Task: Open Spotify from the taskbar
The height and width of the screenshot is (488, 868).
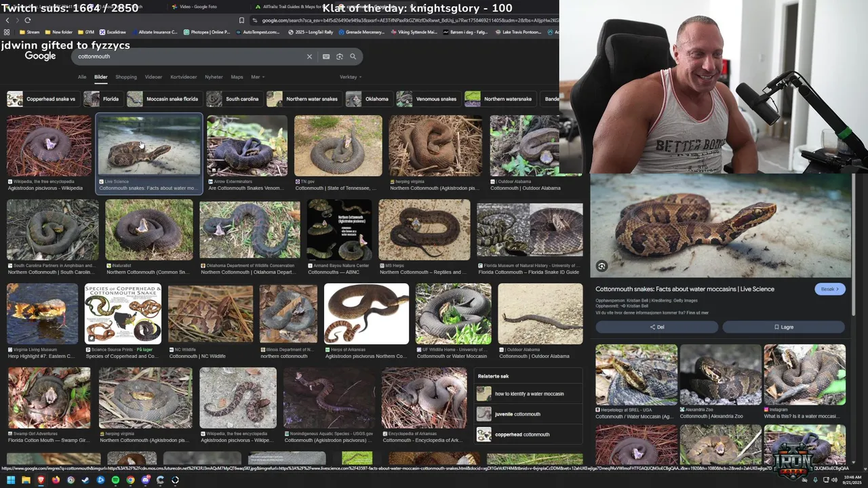Action: [115, 480]
